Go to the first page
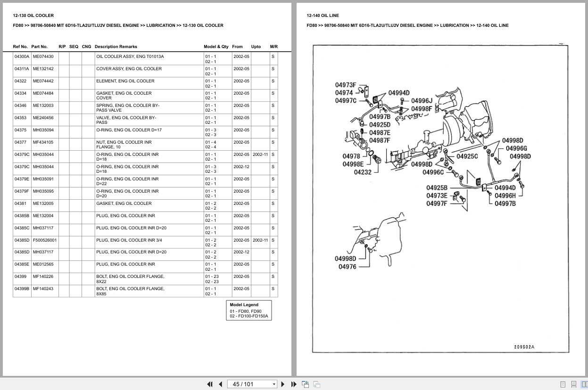 tap(210, 384)
